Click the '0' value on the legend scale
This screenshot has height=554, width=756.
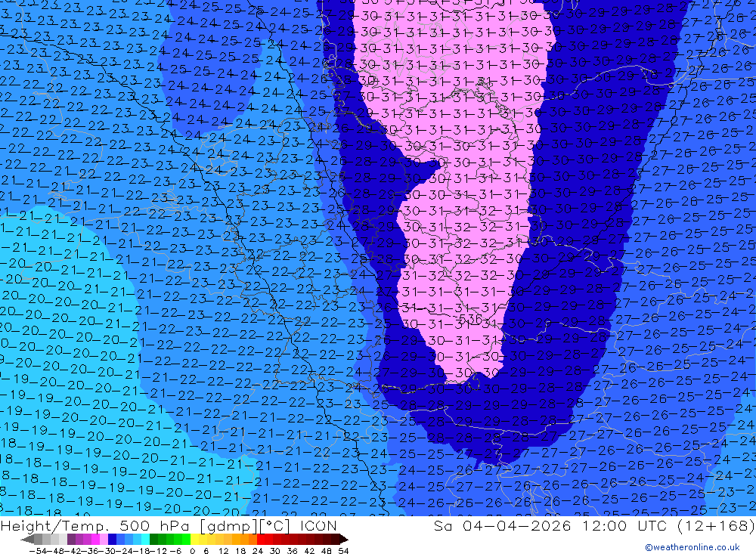[192, 551]
